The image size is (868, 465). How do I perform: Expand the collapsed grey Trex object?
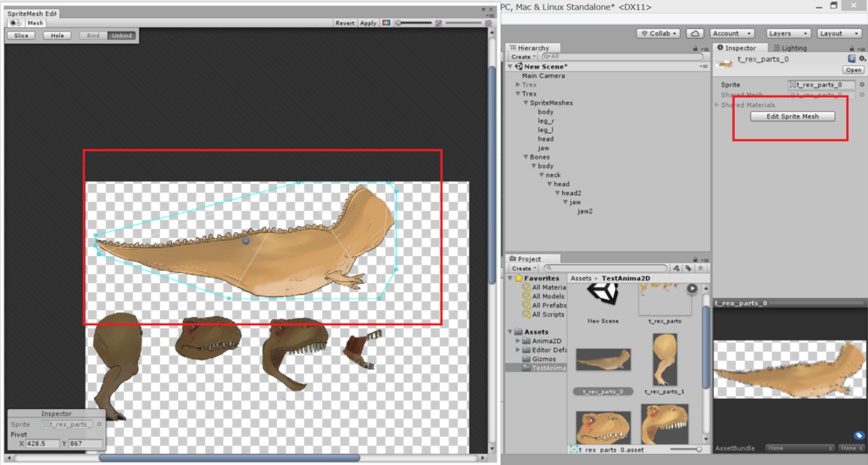tap(518, 85)
